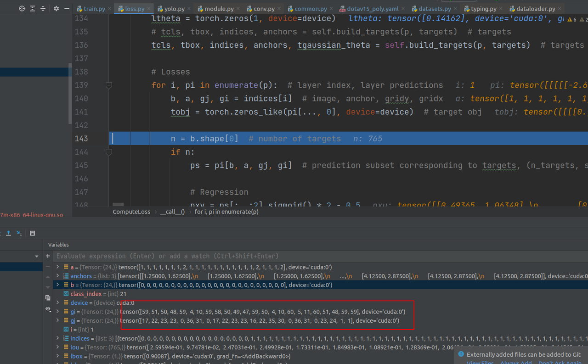
Task: Close the common.py tab
Action: tap(332, 9)
